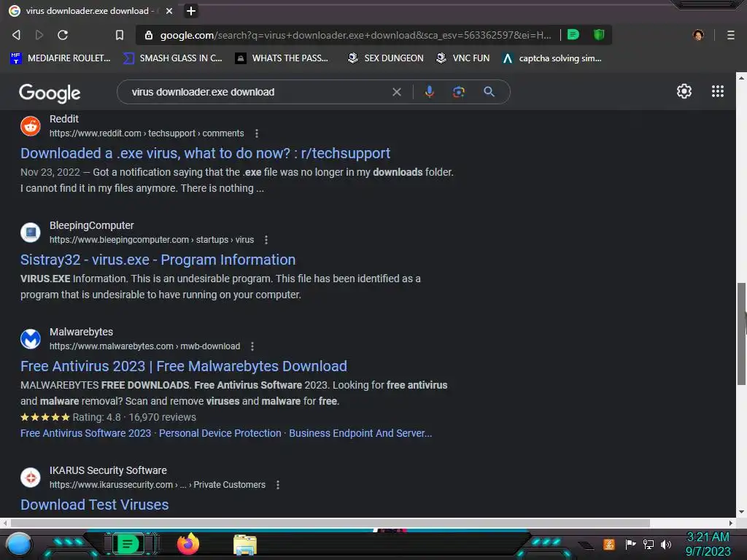Click the horizontal scrollbar right arrow
The width and height of the screenshot is (747, 560).
click(731, 523)
